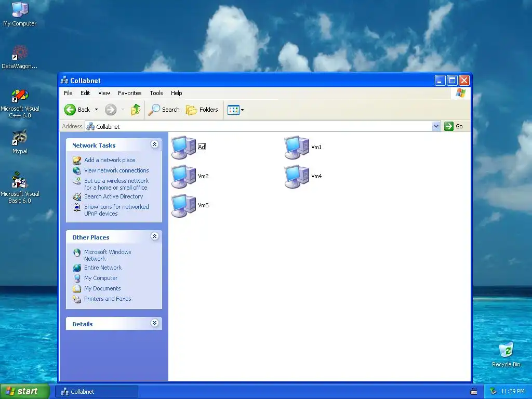This screenshot has width=532, height=399.
Task: Open Microsoft Windows Network link
Action: pos(108,255)
